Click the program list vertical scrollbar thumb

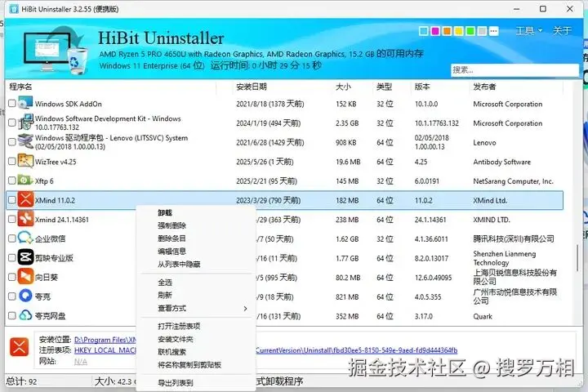[x=577, y=257]
